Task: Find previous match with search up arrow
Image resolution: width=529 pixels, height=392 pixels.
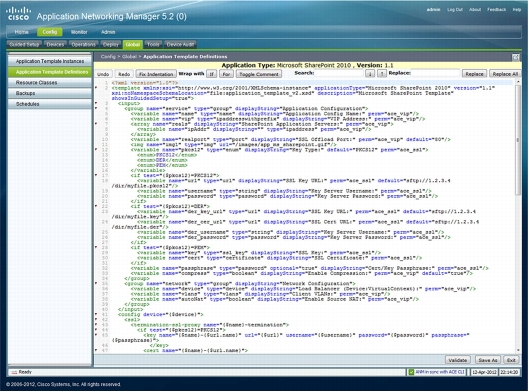Action: pos(381,74)
